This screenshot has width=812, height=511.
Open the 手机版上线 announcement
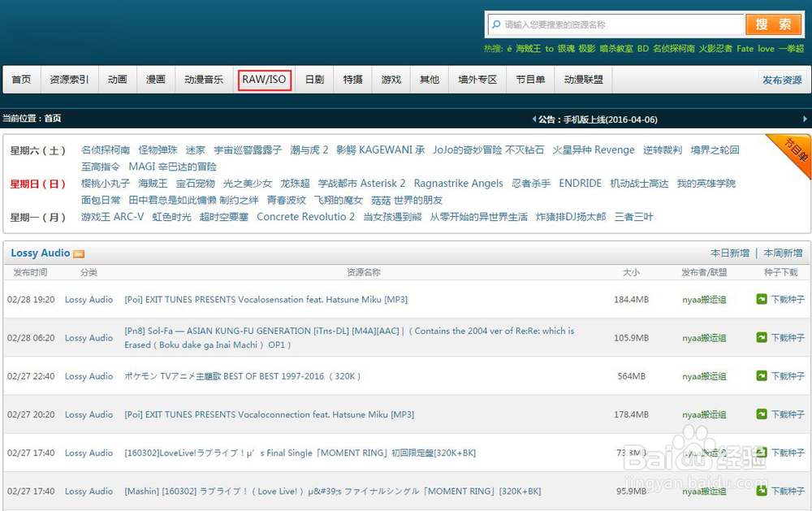(611, 119)
